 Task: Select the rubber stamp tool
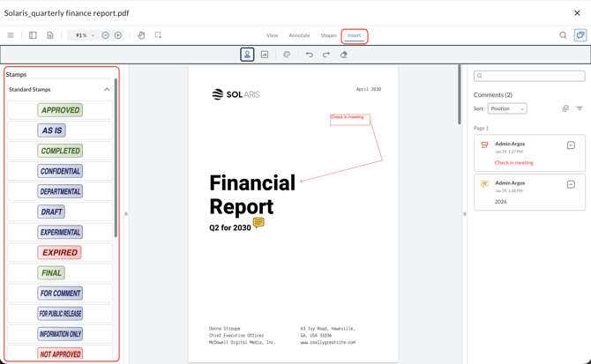coord(247,55)
